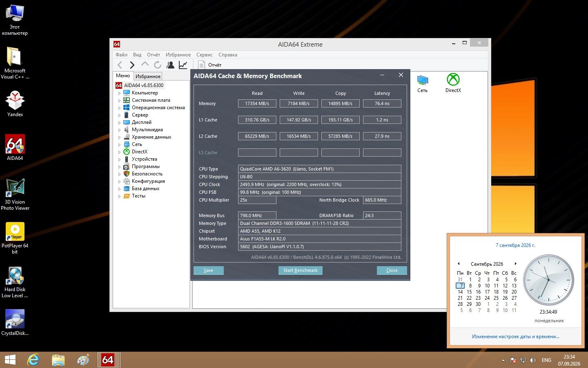Screen dimensions: 588x368
Task: Go to previous month in calendar
Action: [459, 264]
